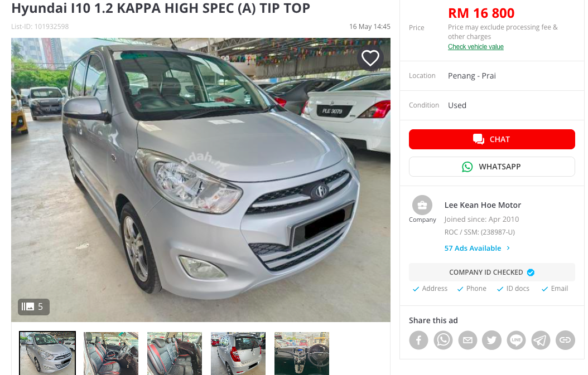Open the Check vehicle value link
The height and width of the screenshot is (375, 588).
point(475,47)
